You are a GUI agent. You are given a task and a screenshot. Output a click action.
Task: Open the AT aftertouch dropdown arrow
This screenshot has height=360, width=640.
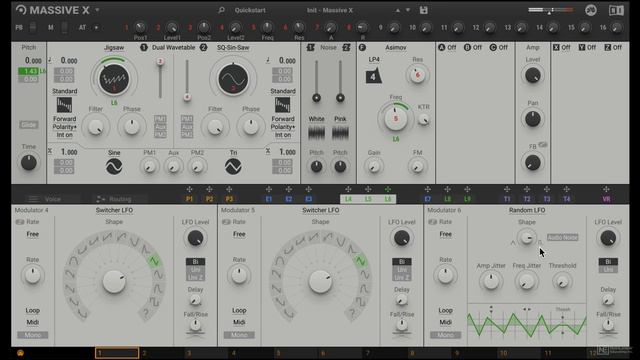96,28
